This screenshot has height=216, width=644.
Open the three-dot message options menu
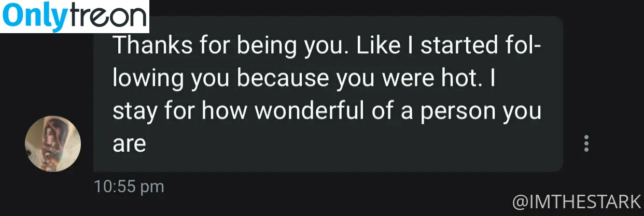[x=586, y=143]
